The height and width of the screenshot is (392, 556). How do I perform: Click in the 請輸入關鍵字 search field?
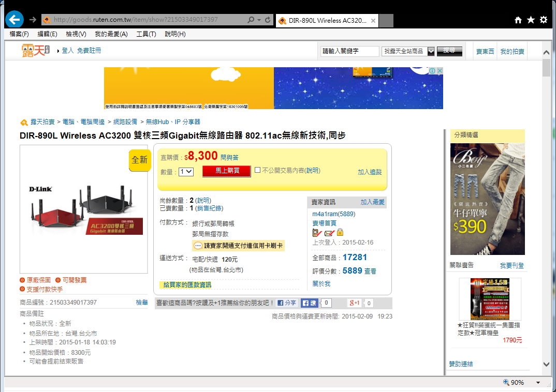click(x=349, y=51)
